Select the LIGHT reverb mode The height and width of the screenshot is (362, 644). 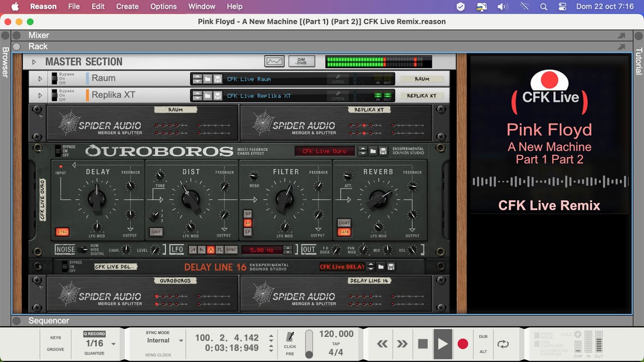point(344,223)
